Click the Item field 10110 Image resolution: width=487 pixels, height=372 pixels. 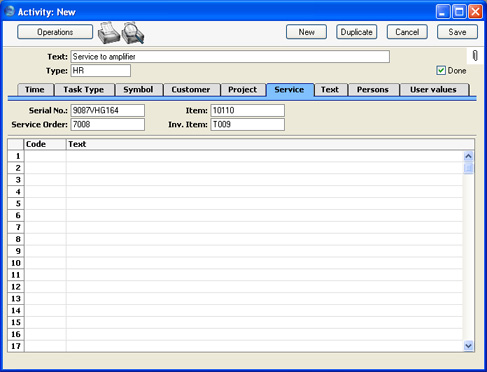click(247, 110)
